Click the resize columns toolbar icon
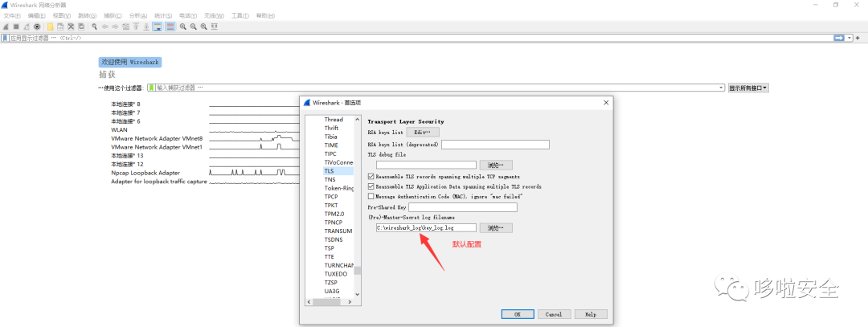Viewport: 868px width, 327px height. tap(215, 27)
